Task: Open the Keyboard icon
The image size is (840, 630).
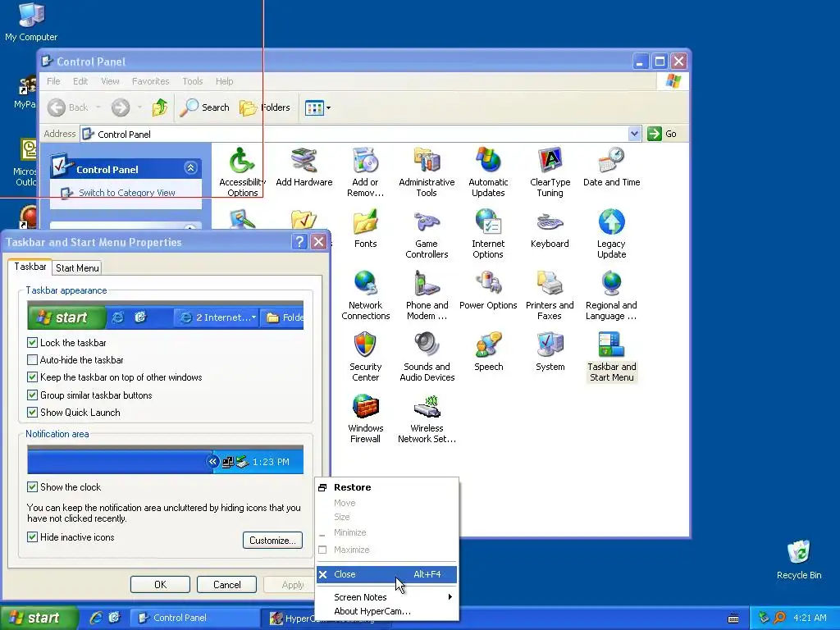Action: tap(550, 229)
